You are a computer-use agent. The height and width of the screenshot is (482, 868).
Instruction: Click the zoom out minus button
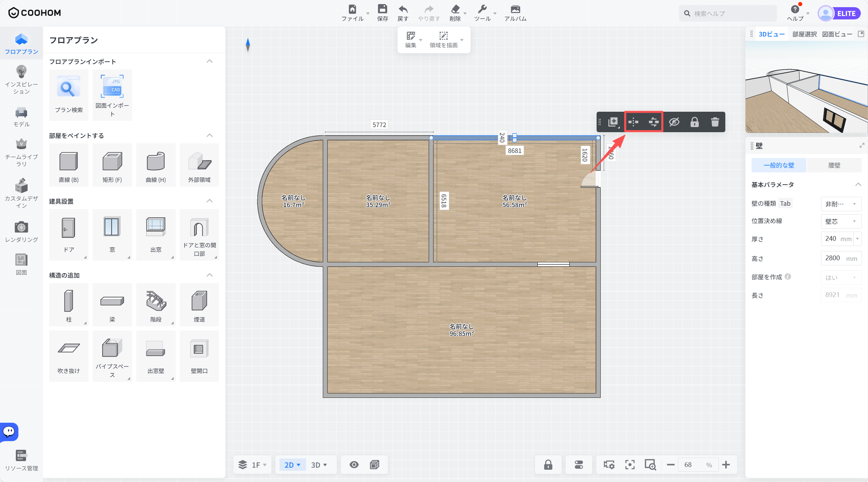(671, 465)
